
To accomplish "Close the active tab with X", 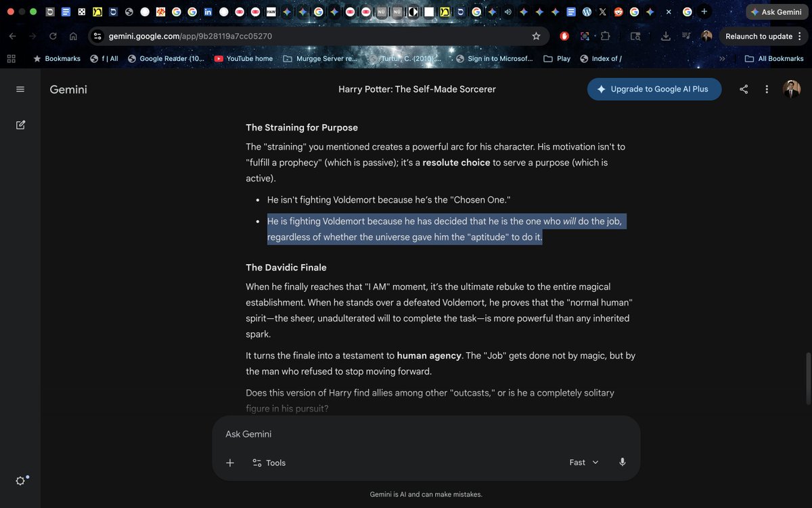I will click(x=669, y=12).
